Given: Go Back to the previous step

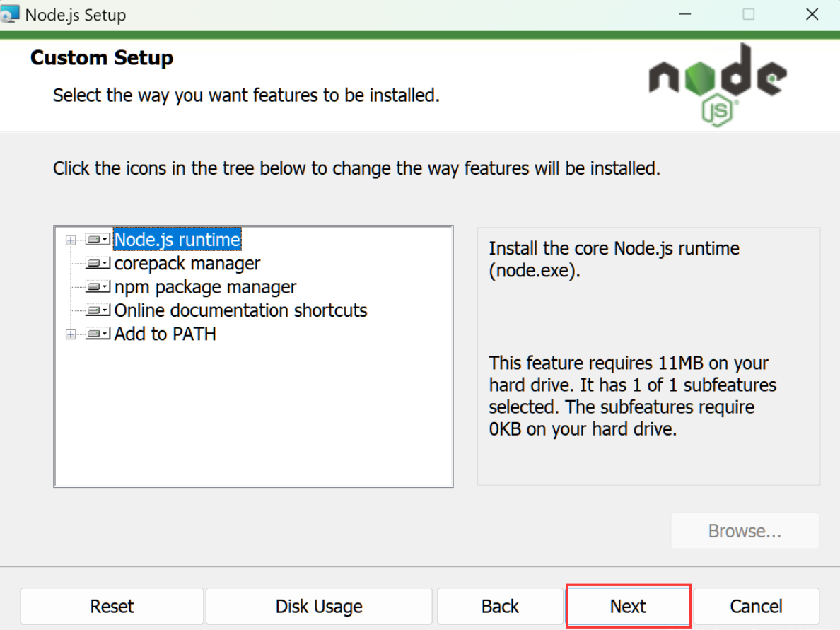Looking at the screenshot, I should coord(500,606).
